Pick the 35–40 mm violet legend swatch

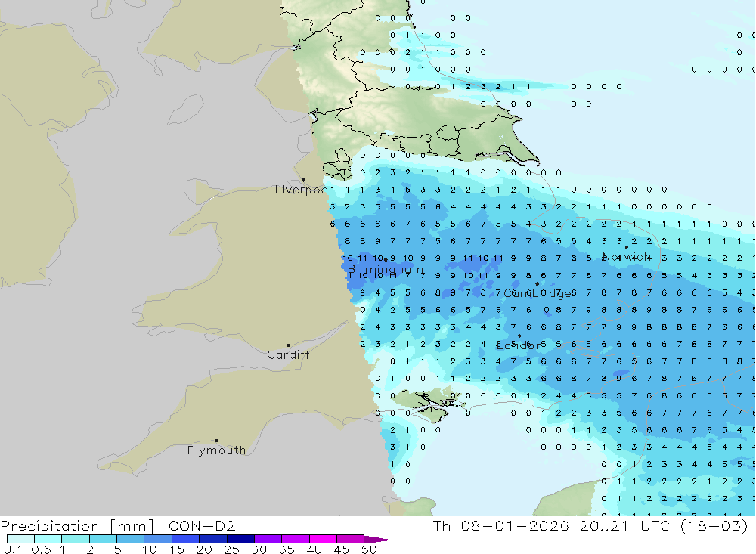pos(296,539)
